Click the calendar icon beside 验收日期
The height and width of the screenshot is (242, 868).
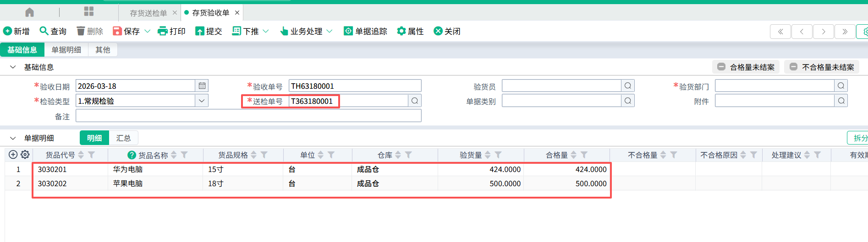pos(202,86)
